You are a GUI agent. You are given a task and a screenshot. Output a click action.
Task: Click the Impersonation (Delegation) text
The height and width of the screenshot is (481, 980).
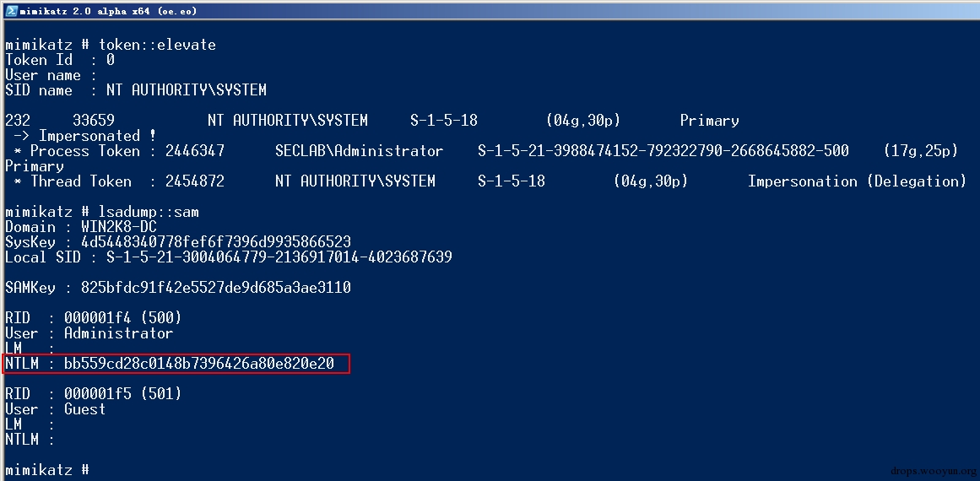857,181
